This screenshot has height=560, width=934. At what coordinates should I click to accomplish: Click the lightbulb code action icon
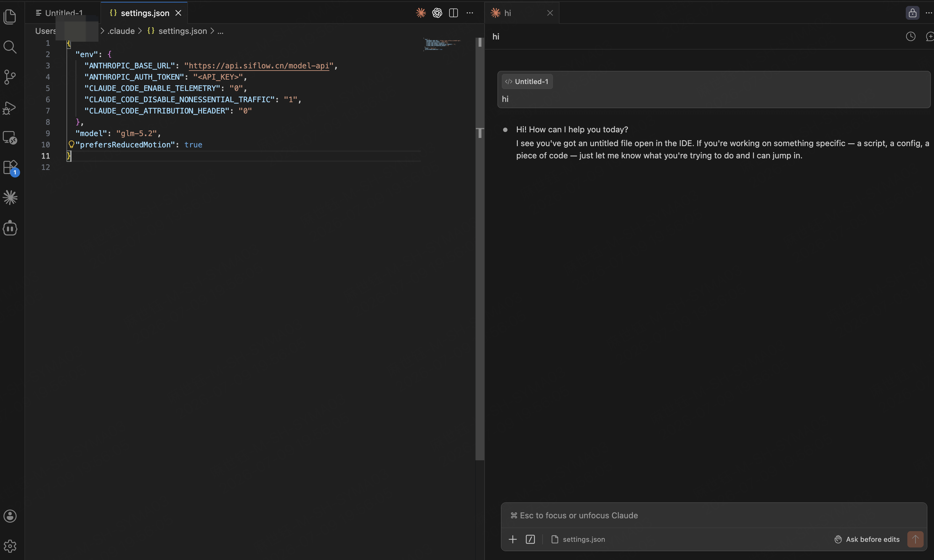(71, 144)
